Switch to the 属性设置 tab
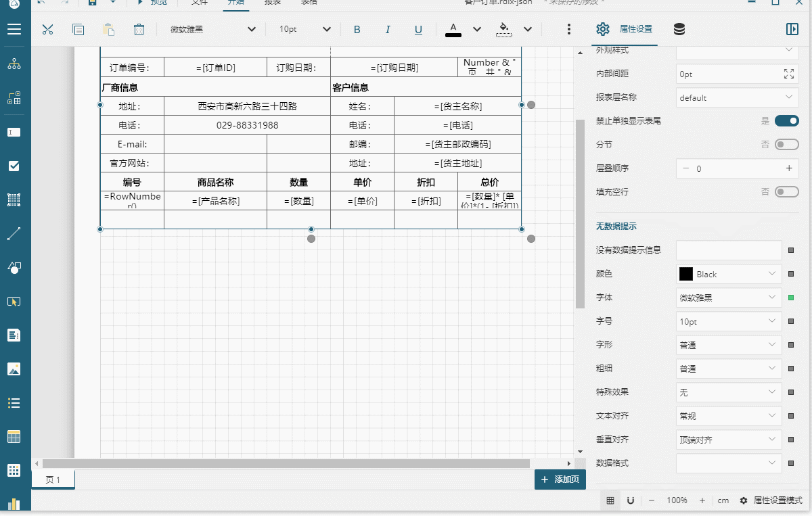 pyautogui.click(x=625, y=29)
